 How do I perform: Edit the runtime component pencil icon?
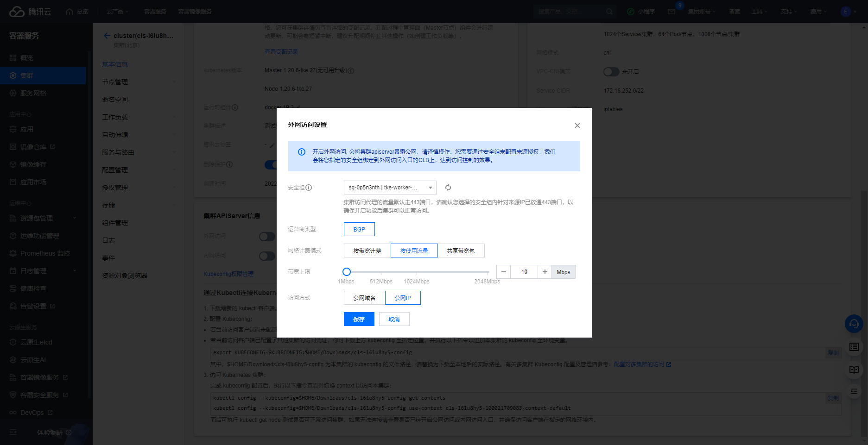[x=298, y=107]
